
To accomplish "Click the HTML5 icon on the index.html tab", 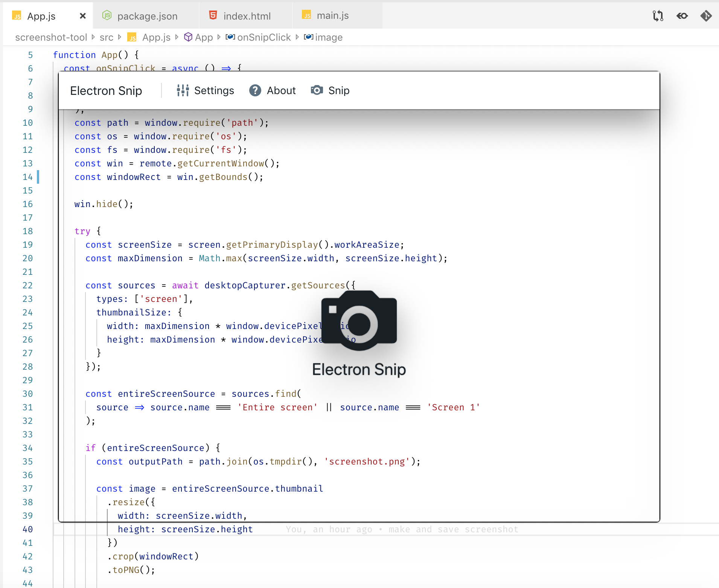I will [x=213, y=15].
